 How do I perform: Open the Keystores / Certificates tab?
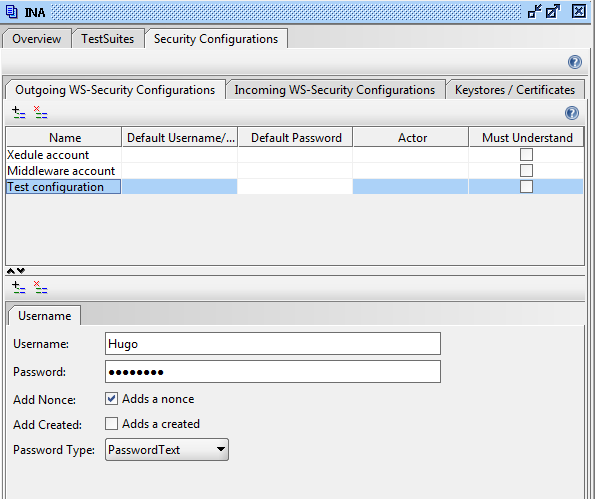[515, 90]
